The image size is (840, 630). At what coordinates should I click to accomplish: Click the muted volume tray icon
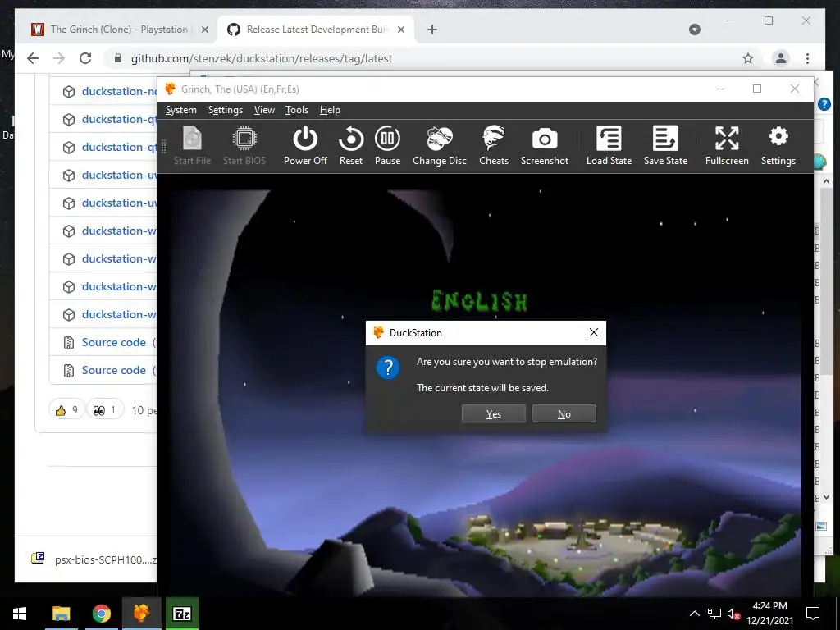coord(733,614)
